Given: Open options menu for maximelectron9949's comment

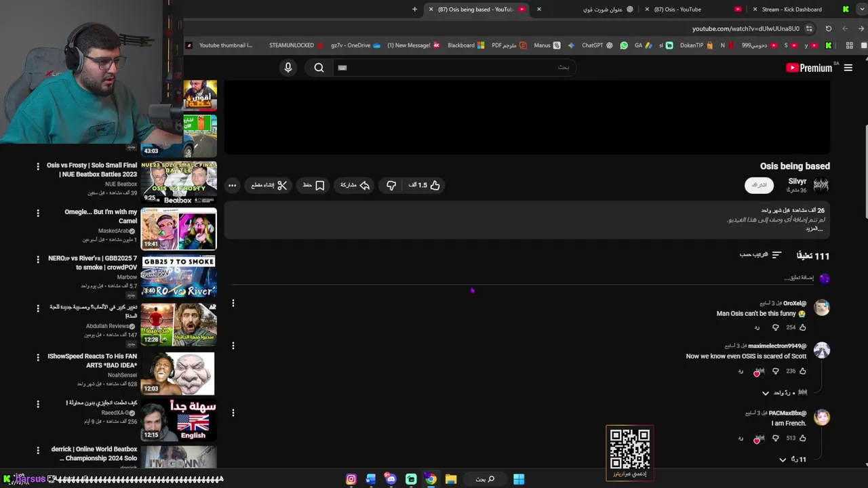Looking at the screenshot, I should (x=233, y=346).
